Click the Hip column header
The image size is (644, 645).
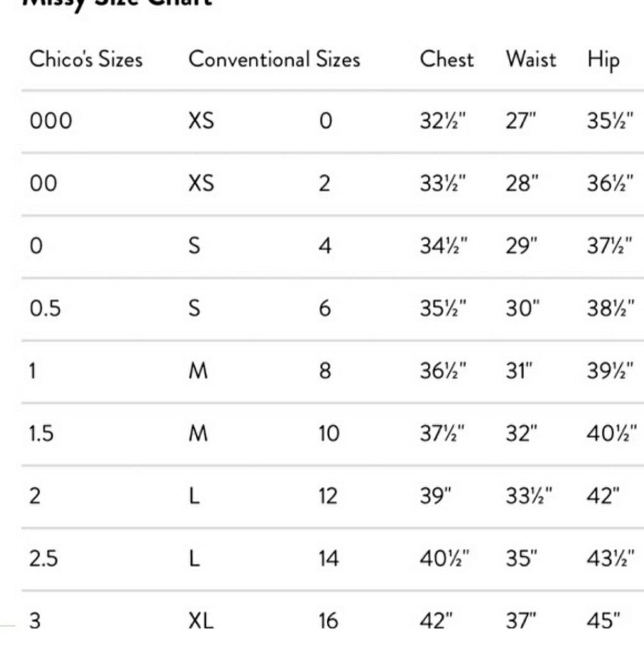[603, 61]
